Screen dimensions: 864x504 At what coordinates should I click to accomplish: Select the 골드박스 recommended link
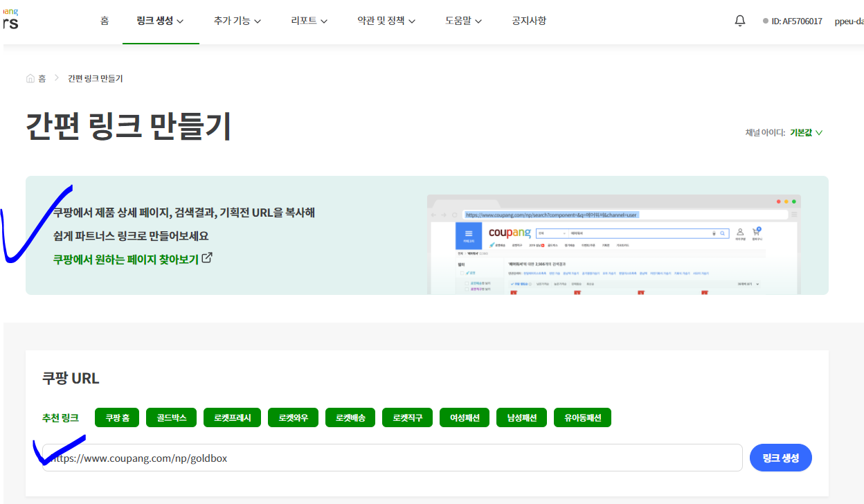171,417
